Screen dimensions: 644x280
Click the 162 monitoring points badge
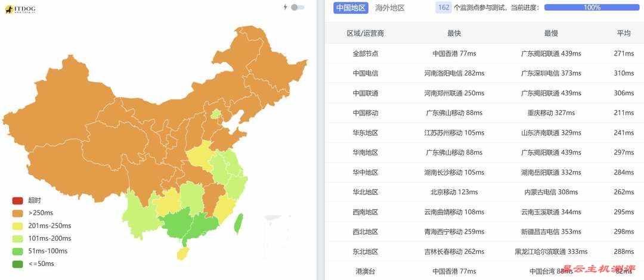(x=443, y=8)
